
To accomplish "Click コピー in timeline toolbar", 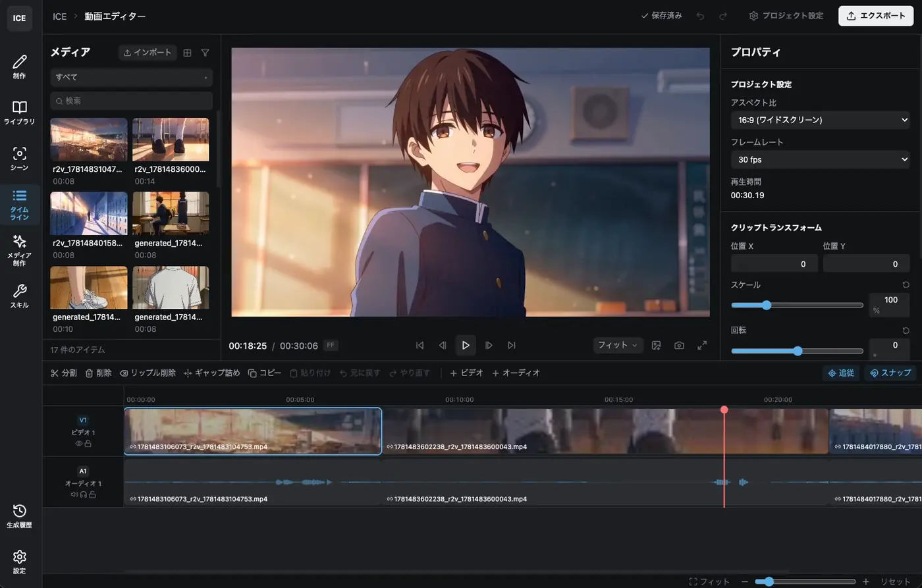I will point(264,373).
